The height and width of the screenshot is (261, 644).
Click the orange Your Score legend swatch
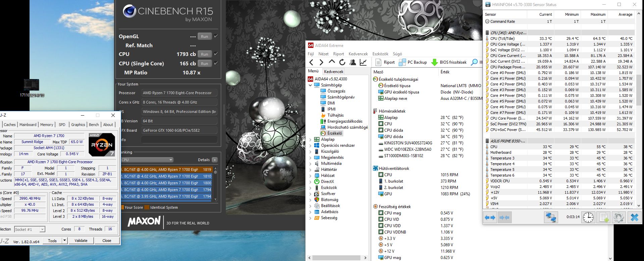tap(122, 207)
